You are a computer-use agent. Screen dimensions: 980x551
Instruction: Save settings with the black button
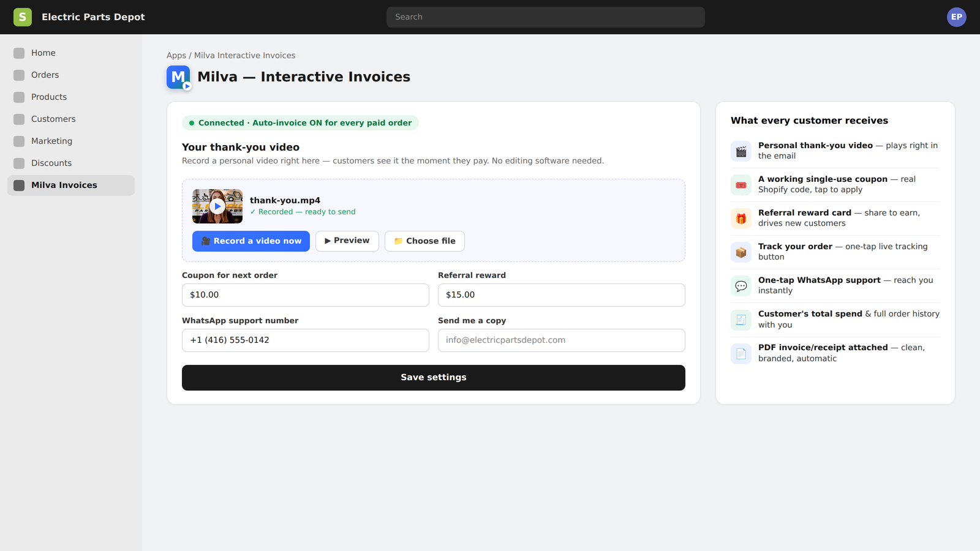434,378
